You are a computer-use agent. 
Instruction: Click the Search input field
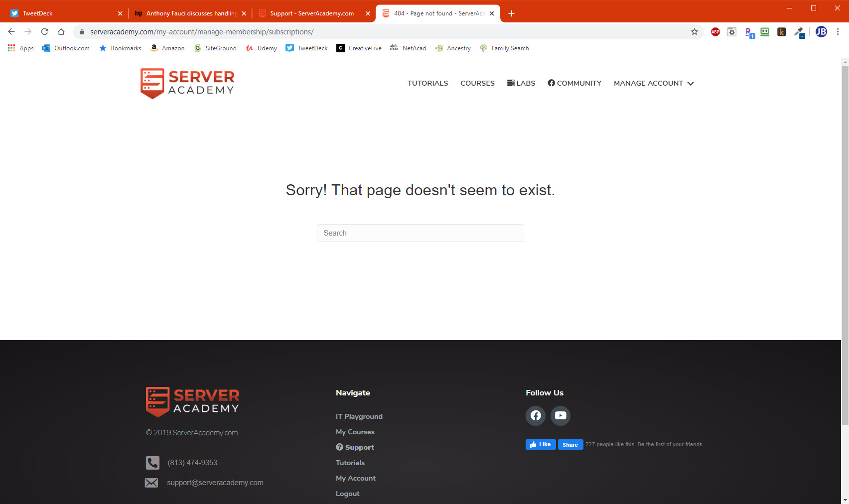[420, 233]
